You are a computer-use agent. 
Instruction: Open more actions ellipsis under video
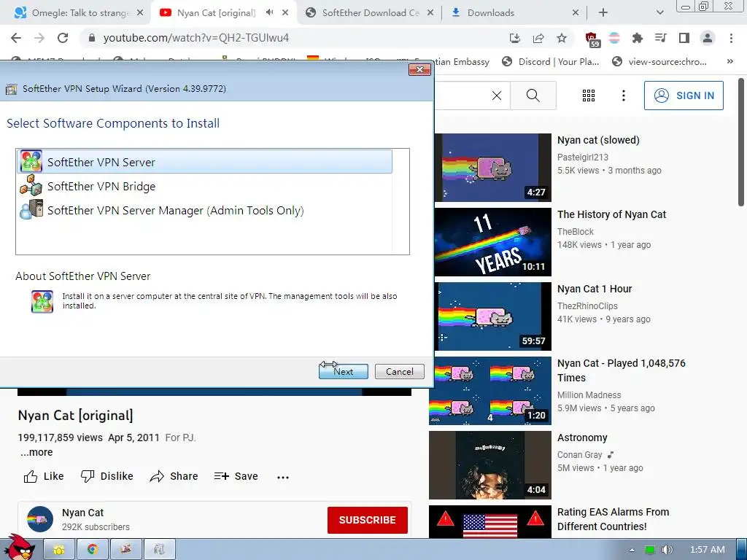(x=283, y=477)
